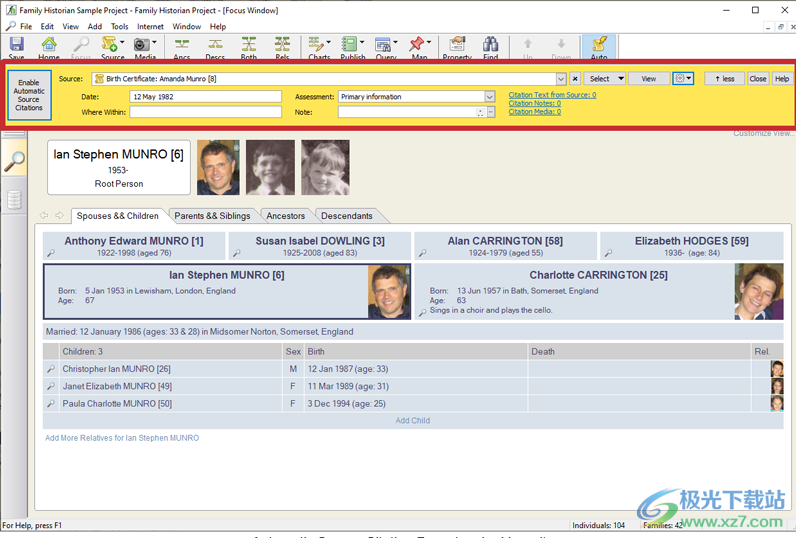Click the magnifier beside Christopher Ian MUNRO
This screenshot has height=538, width=796.
[x=51, y=369]
